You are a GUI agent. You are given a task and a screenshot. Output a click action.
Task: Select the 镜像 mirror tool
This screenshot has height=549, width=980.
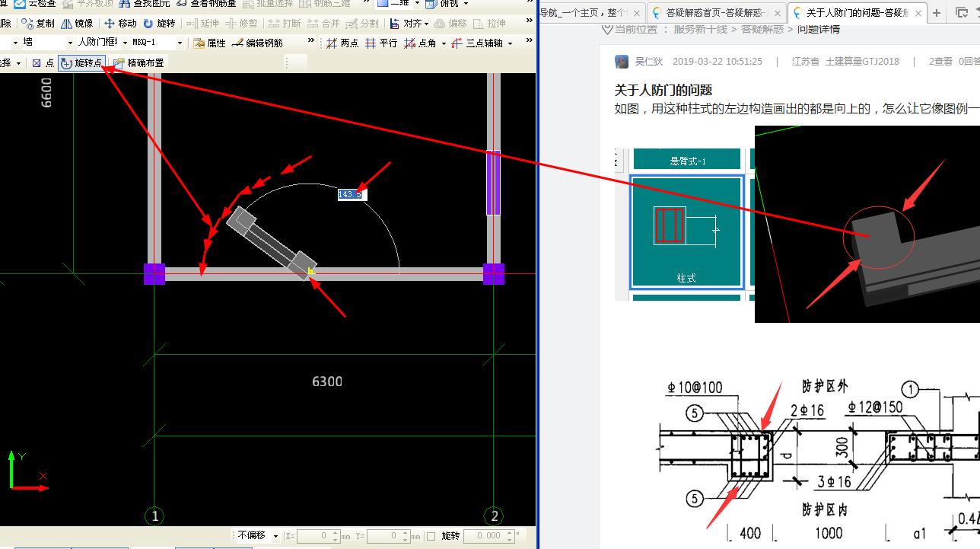[77, 24]
